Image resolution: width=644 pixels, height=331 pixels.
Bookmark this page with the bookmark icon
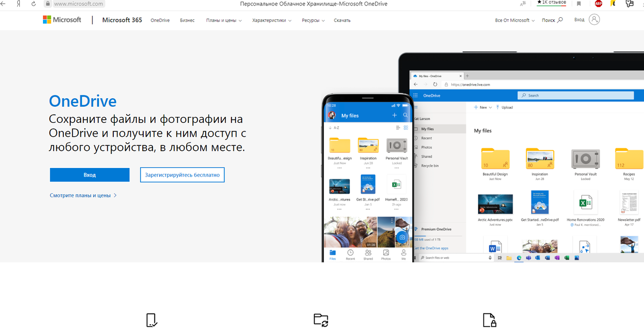pos(579,4)
